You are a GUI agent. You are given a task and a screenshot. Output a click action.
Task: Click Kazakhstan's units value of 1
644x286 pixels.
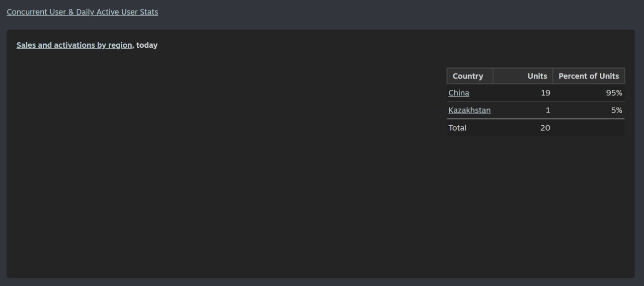pos(547,110)
